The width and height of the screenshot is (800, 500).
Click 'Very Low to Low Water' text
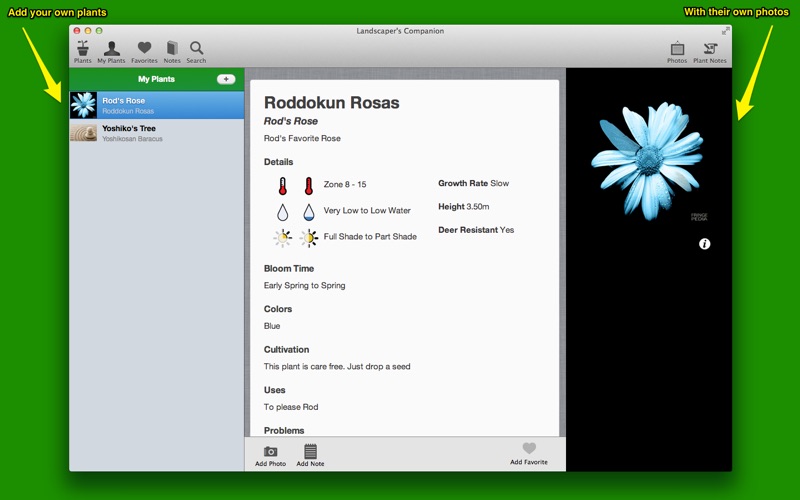point(367,210)
